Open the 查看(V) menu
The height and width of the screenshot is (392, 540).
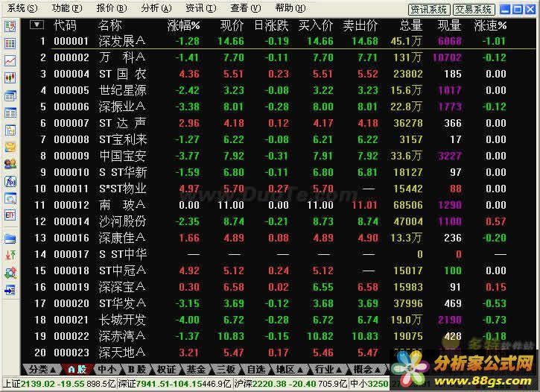[246, 8]
